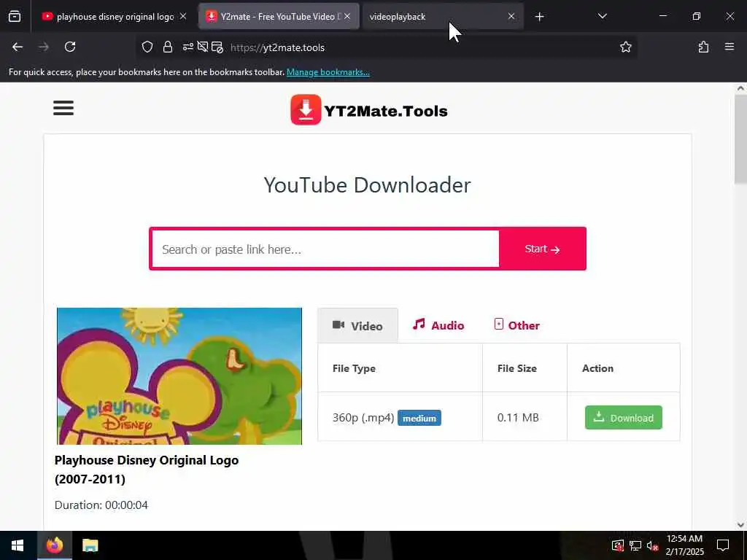Image resolution: width=747 pixels, height=560 pixels.
Task: Open the extensions puzzle icon
Action: click(703, 47)
